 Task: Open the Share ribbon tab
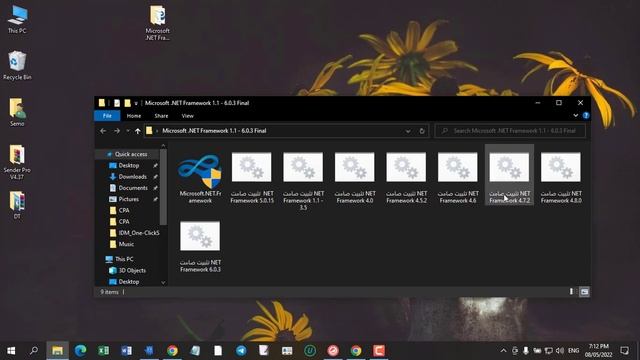pyautogui.click(x=161, y=116)
